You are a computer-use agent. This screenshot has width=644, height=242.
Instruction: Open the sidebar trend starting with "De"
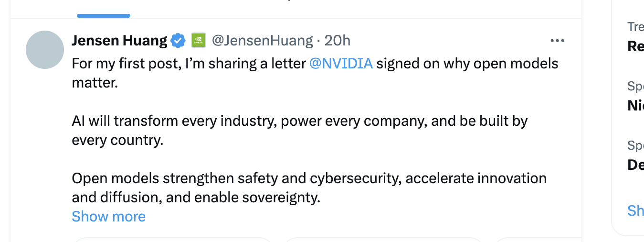(x=635, y=165)
